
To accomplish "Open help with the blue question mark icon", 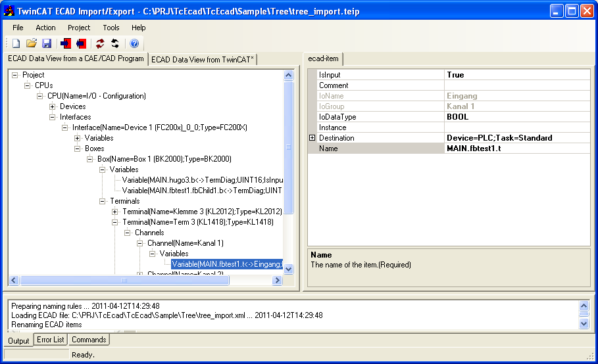I will pos(134,43).
